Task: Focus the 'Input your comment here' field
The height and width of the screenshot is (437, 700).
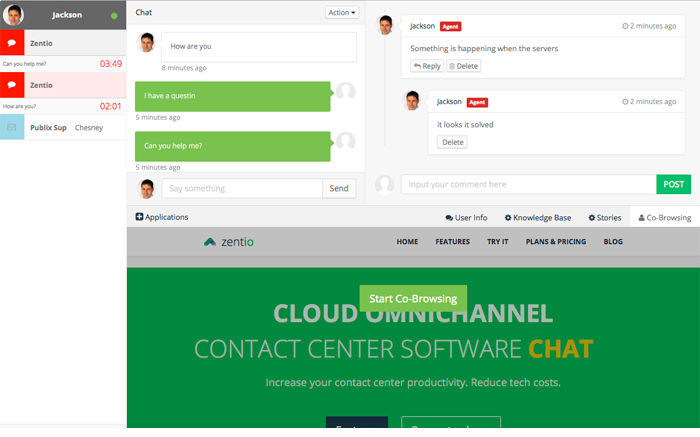Action: click(x=529, y=184)
